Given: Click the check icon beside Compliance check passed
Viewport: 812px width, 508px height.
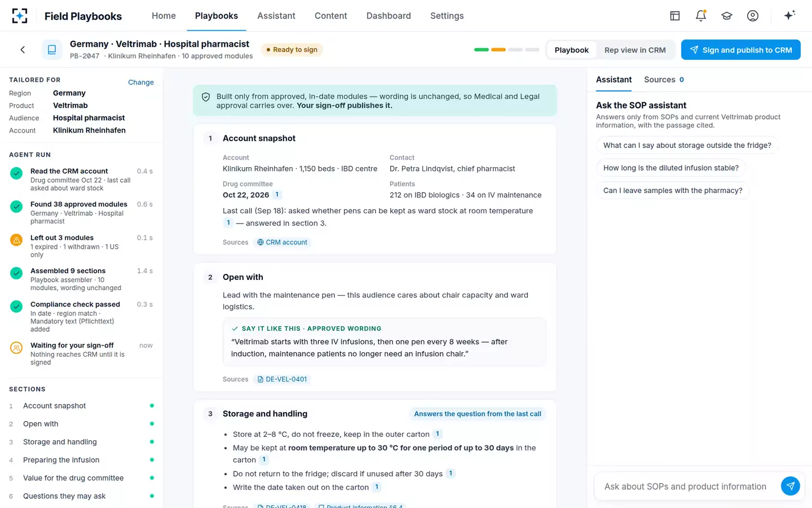Looking at the screenshot, I should pos(16,306).
